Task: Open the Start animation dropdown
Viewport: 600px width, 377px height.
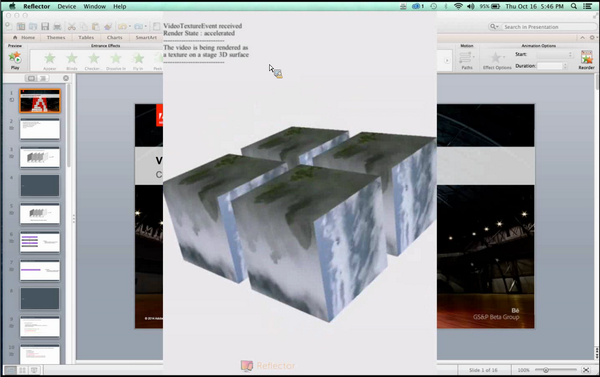Action: pyautogui.click(x=554, y=54)
